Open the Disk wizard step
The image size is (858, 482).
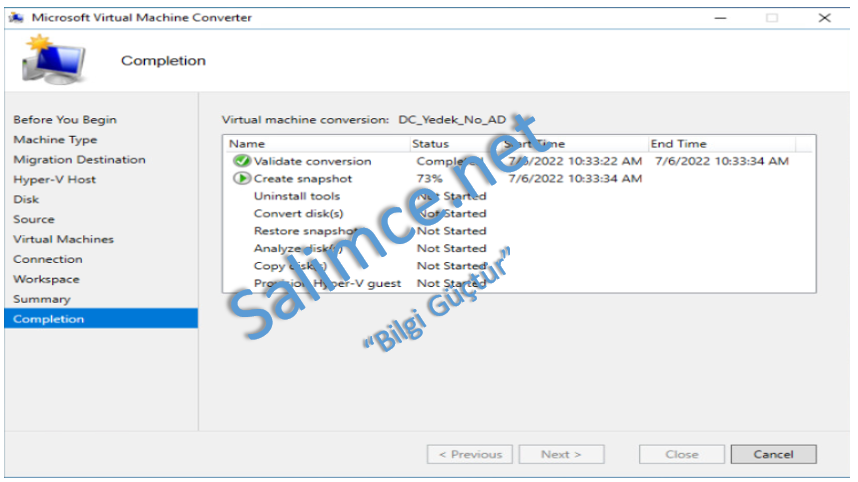[26, 200]
